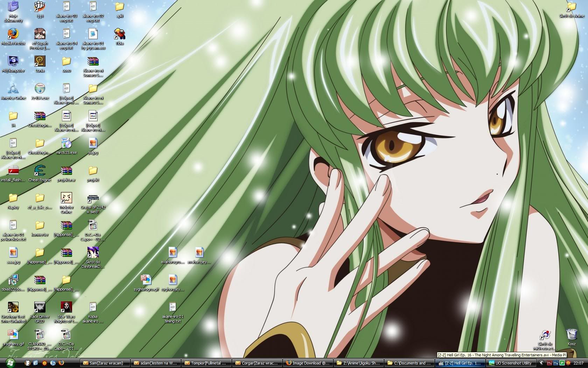Switch to the Z:\Anime\Jigoku Sh... folder window
Image resolution: width=588 pixels, height=368 pixels.
359,363
